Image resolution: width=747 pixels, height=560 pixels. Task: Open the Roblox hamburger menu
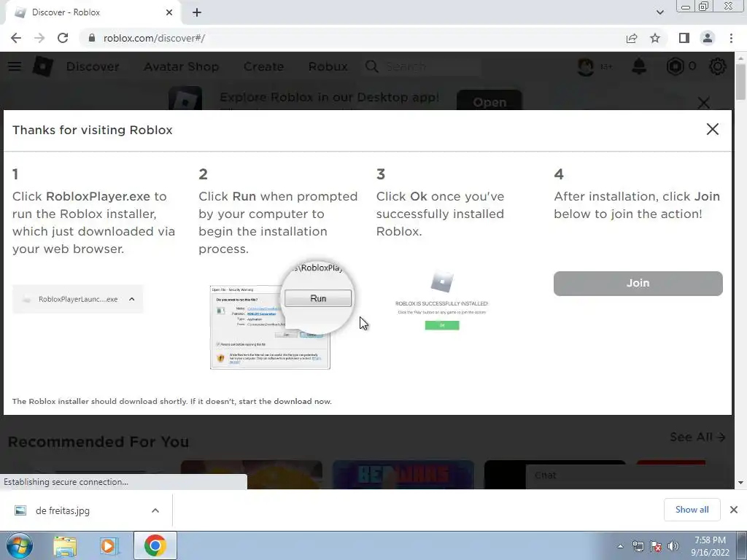pos(15,66)
